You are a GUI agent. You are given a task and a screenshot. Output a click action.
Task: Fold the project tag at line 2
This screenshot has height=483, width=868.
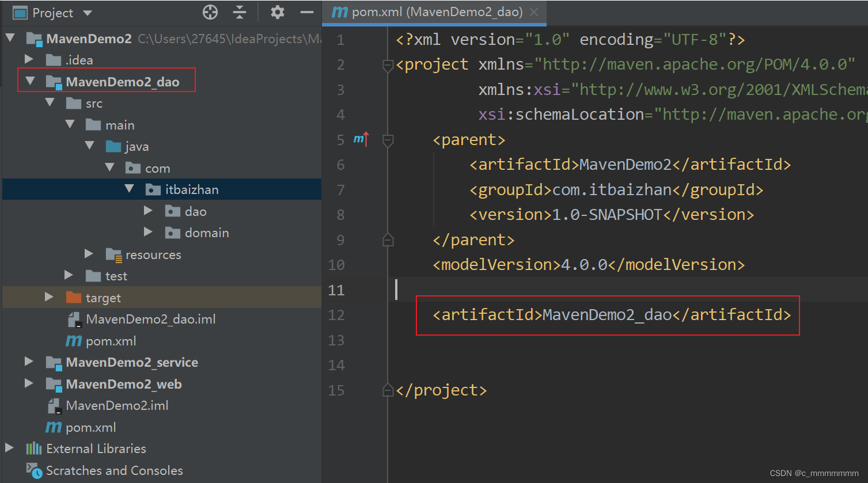point(388,65)
